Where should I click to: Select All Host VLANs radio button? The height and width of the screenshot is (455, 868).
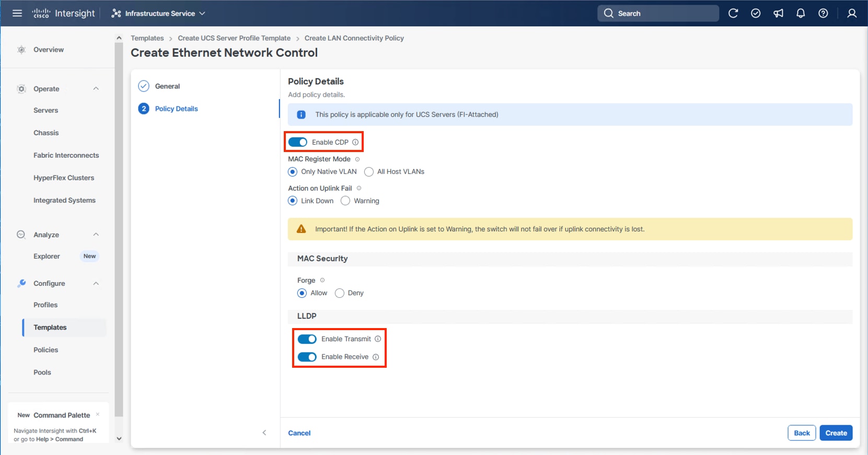pyautogui.click(x=369, y=172)
